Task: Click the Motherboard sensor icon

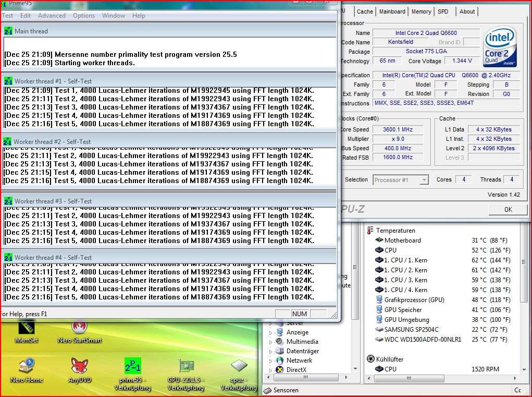Action: pos(379,240)
